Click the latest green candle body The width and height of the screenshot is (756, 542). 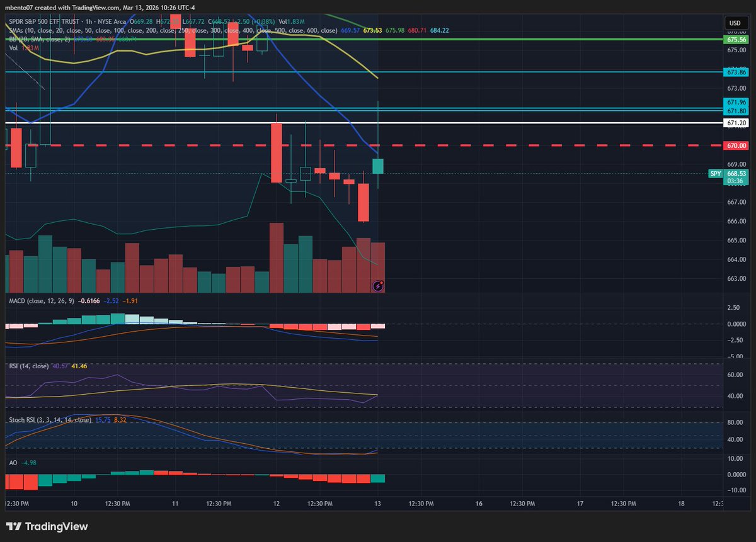[x=378, y=166]
